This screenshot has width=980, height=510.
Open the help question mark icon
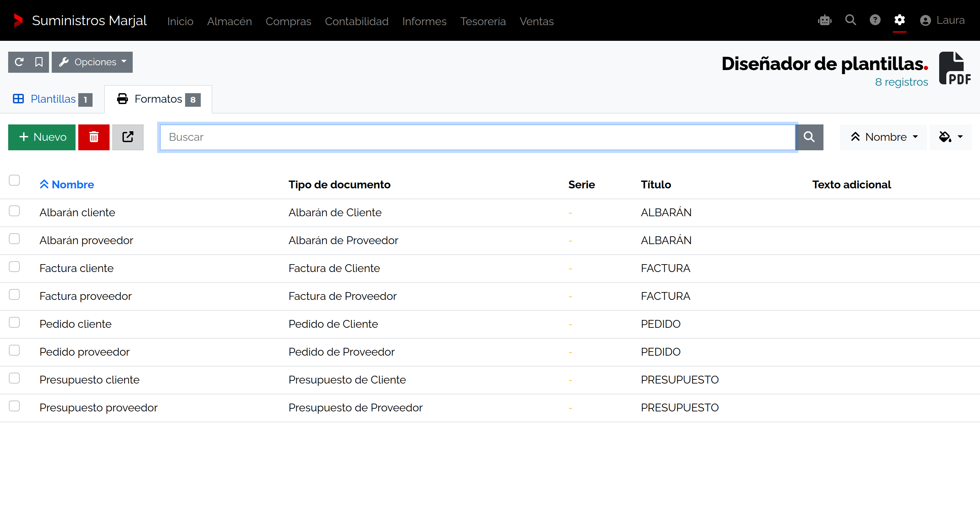point(875,20)
